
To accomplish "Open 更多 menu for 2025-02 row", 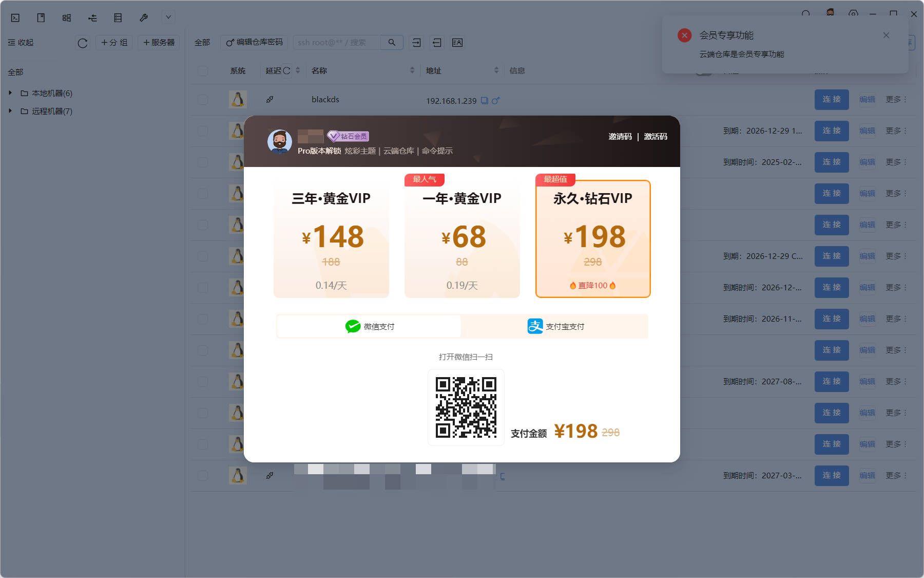I will point(896,162).
